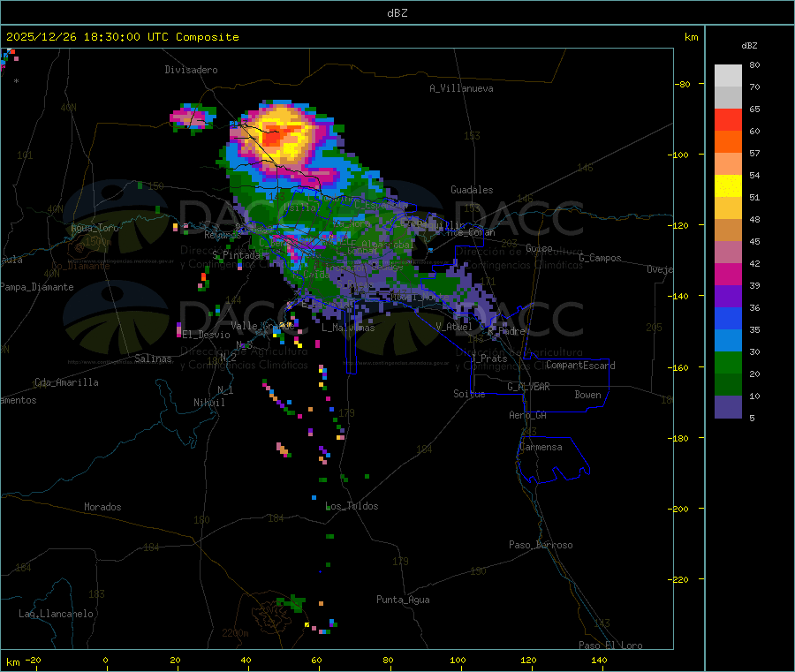Click the Los_Toldos location label
This screenshot has width=795, height=672.
352,506
